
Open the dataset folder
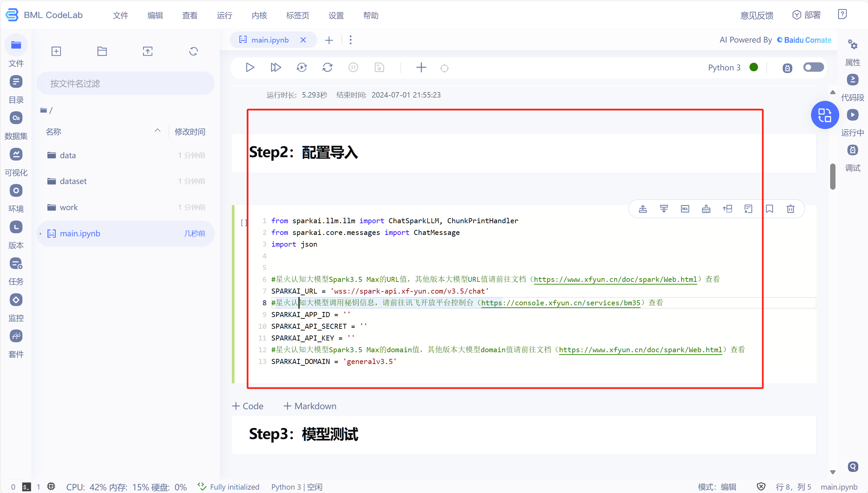(125, 181)
